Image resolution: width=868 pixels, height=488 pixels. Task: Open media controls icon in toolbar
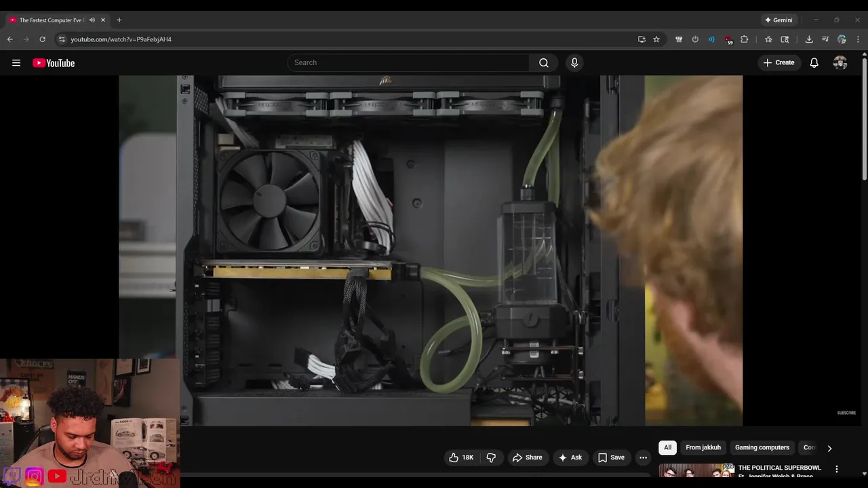(x=825, y=39)
